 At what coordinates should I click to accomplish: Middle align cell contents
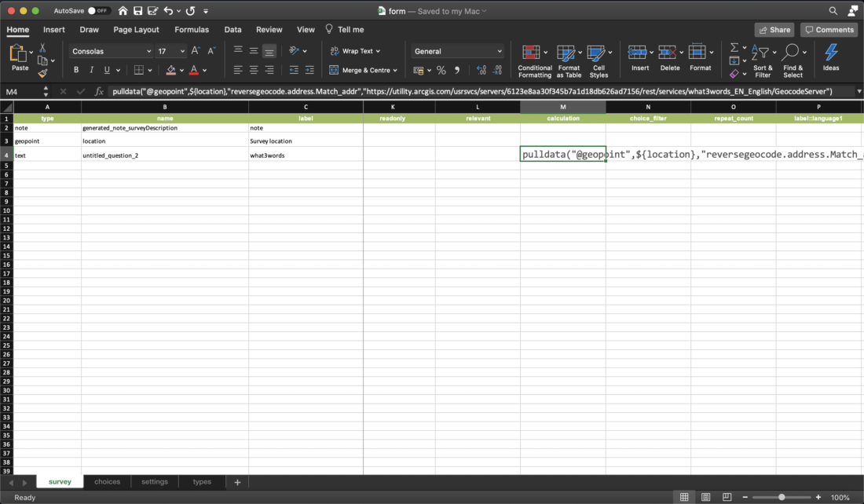254,51
